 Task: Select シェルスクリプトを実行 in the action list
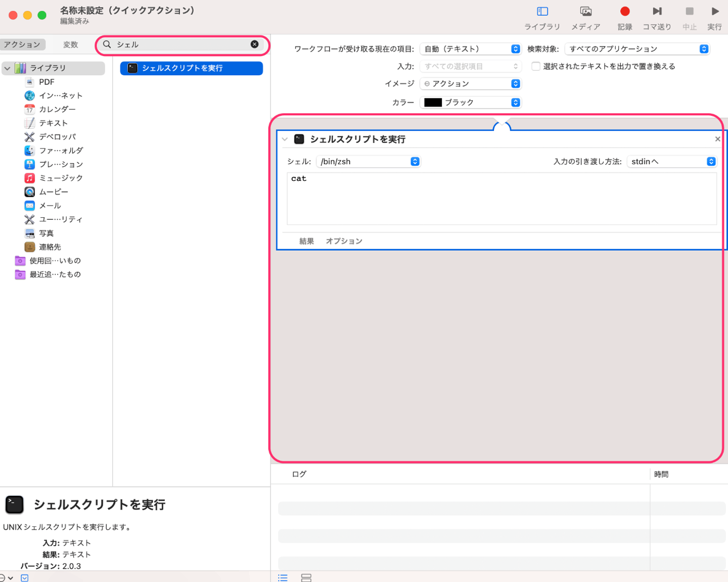coord(192,68)
